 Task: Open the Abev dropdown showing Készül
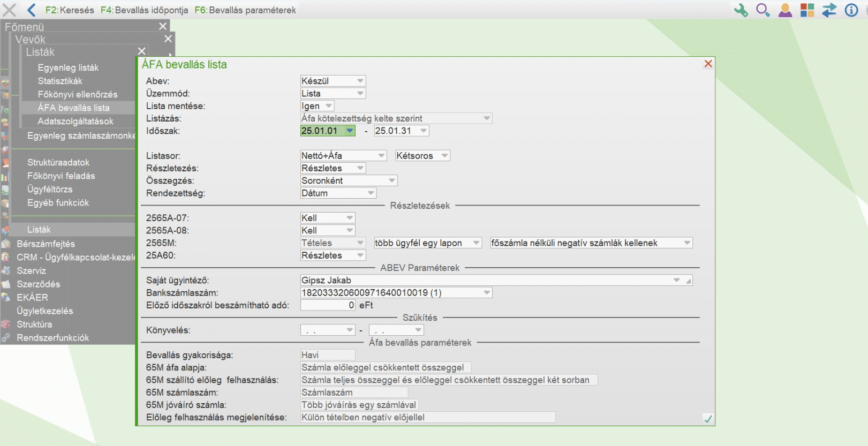(360, 81)
